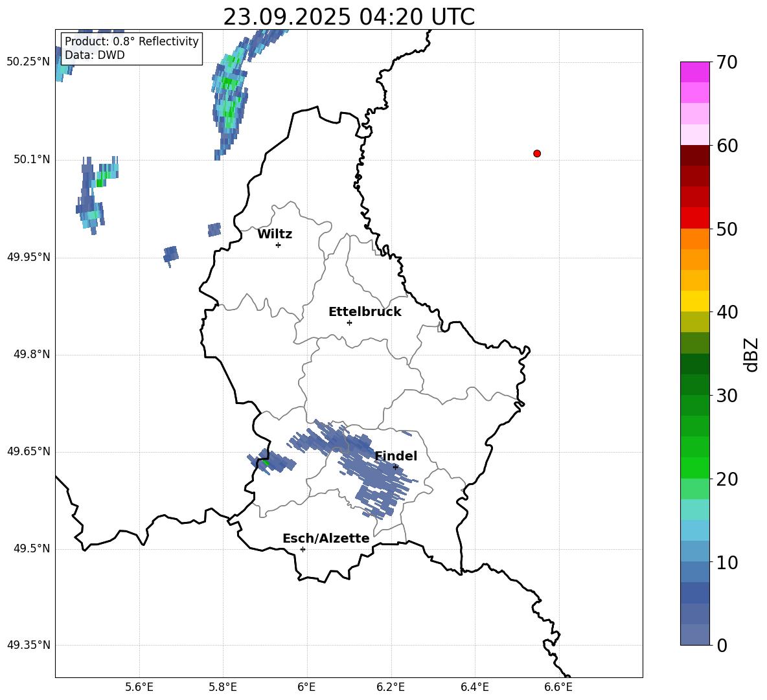This screenshot has width=767, height=700.
Task: Click the '49.65°N' latitude label
Action: tap(28, 451)
